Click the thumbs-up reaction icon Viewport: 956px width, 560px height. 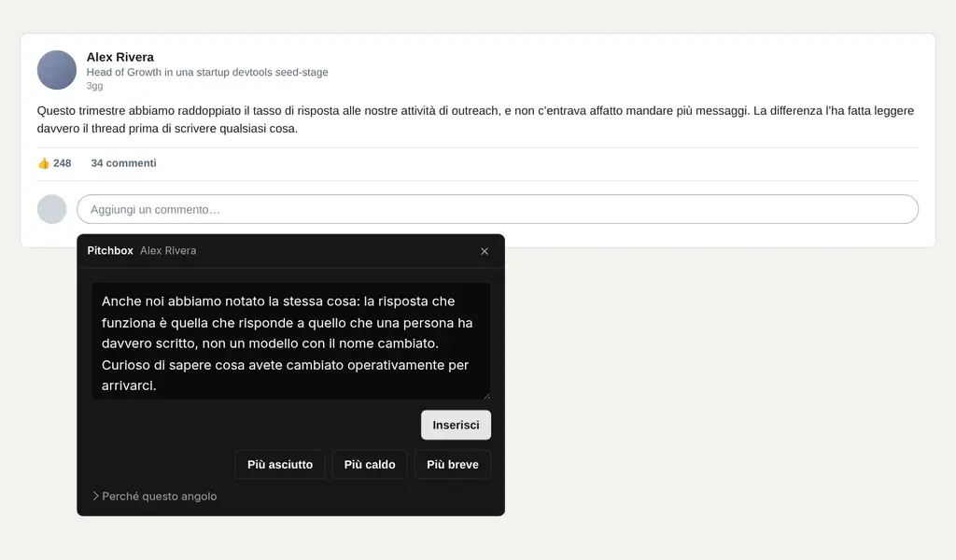pos(43,163)
